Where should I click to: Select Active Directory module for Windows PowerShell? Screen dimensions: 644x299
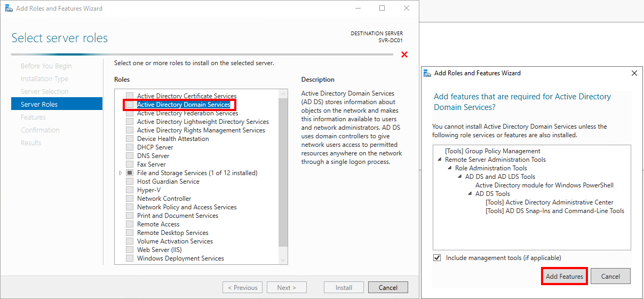click(x=544, y=185)
